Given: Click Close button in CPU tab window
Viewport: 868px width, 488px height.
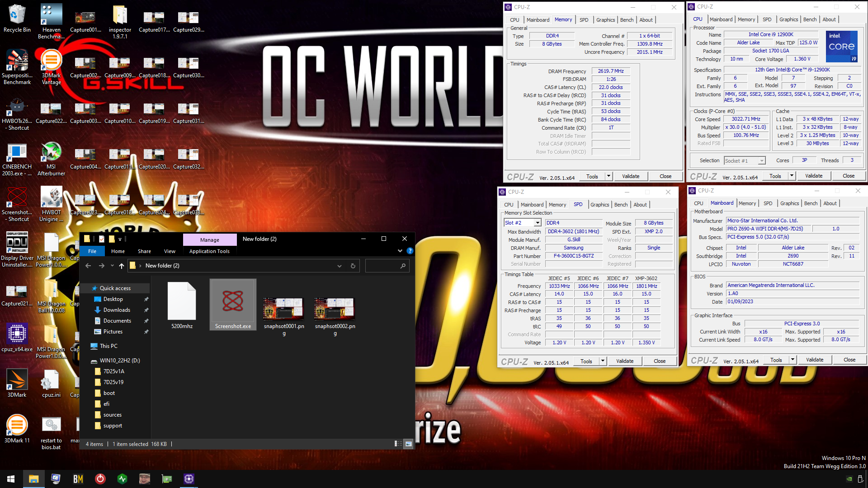Looking at the screenshot, I should point(848,176).
